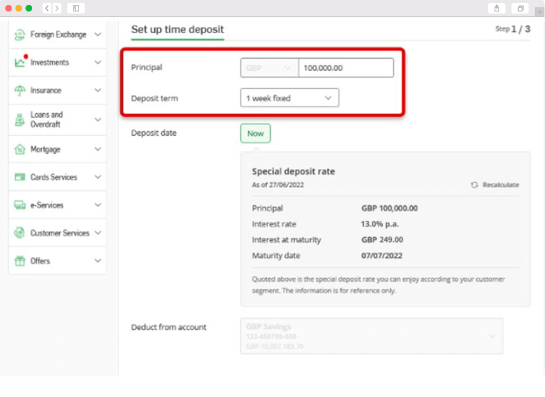This screenshot has height=397, width=545.
Task: Click the Offers gift icon
Action: pos(20,261)
